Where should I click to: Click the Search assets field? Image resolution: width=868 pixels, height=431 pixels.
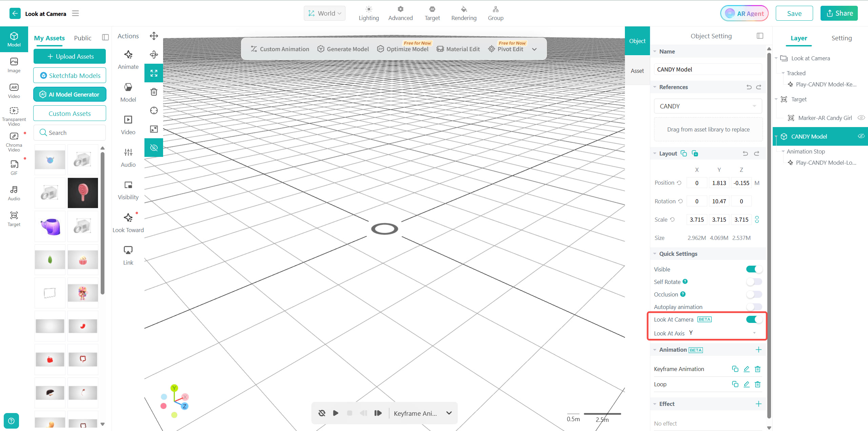point(70,132)
